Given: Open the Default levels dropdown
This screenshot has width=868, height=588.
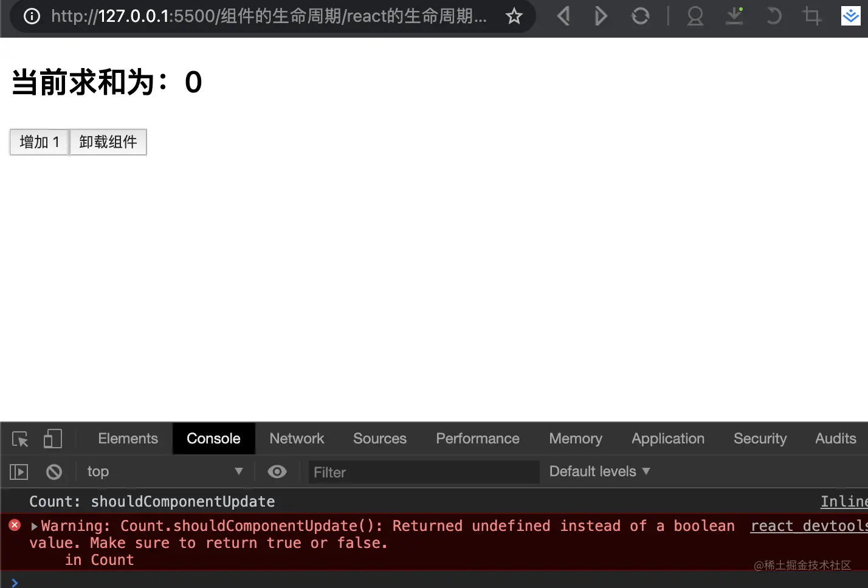Looking at the screenshot, I should 599,471.
